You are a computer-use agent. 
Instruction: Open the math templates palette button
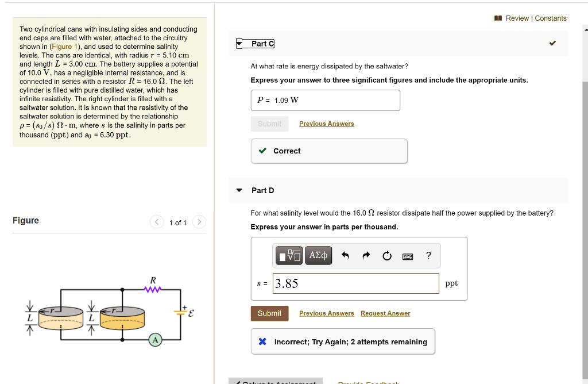(x=289, y=255)
